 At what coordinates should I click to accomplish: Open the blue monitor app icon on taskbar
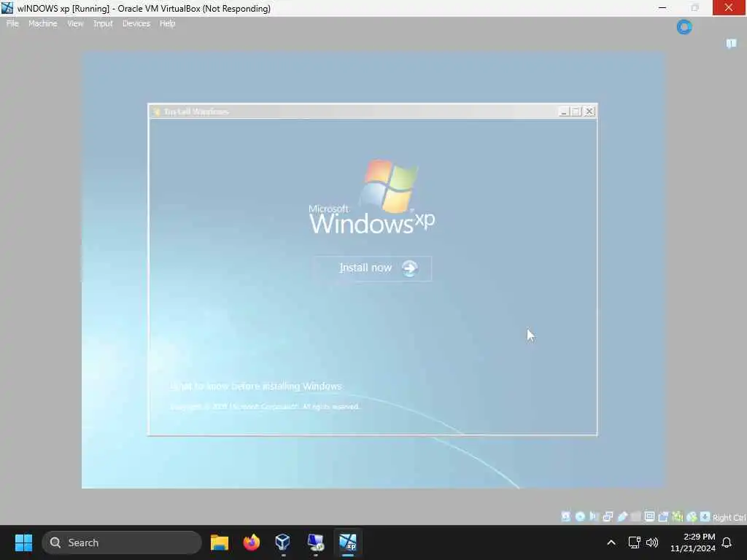[x=315, y=542]
